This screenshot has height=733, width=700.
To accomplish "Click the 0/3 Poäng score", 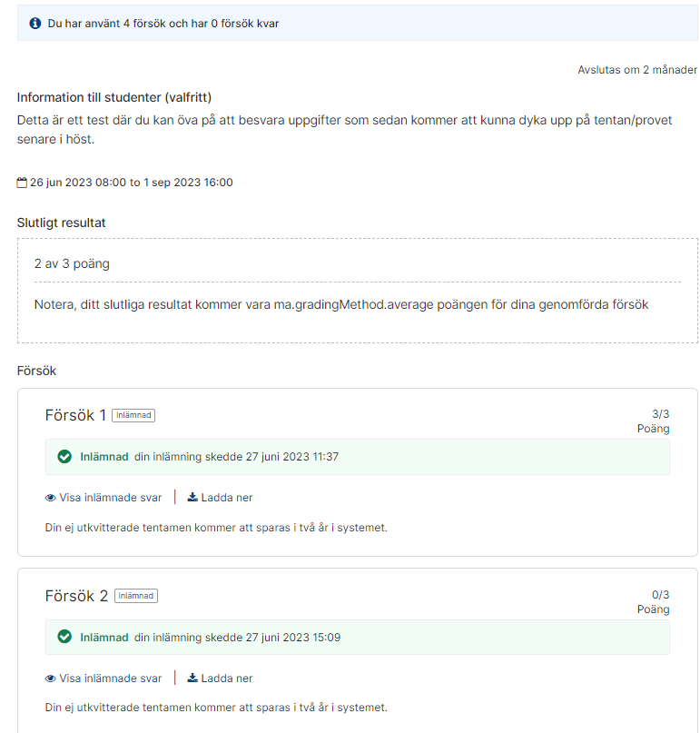I will [x=654, y=601].
